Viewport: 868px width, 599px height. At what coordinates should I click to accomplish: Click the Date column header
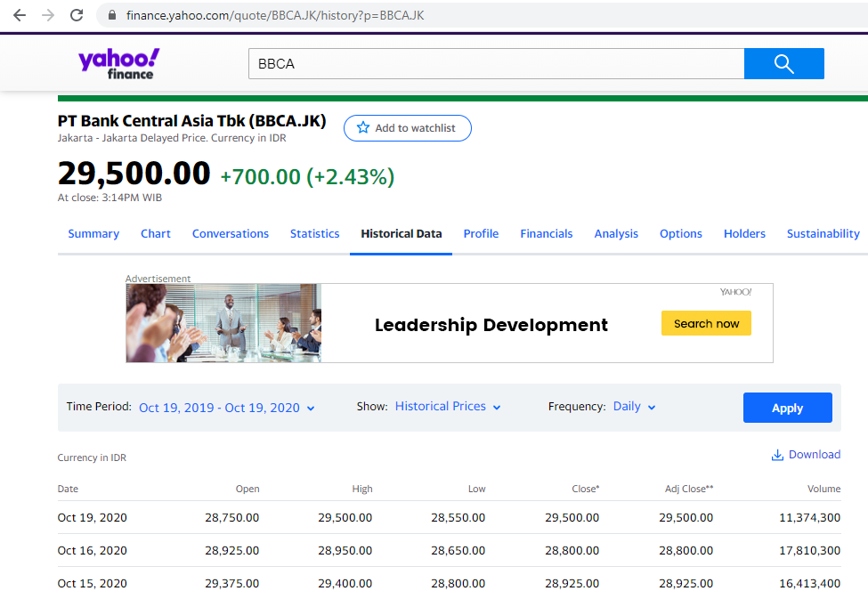click(68, 489)
